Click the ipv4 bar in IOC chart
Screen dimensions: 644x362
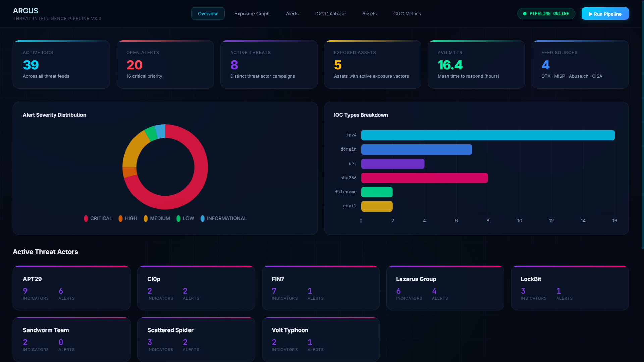point(488,135)
